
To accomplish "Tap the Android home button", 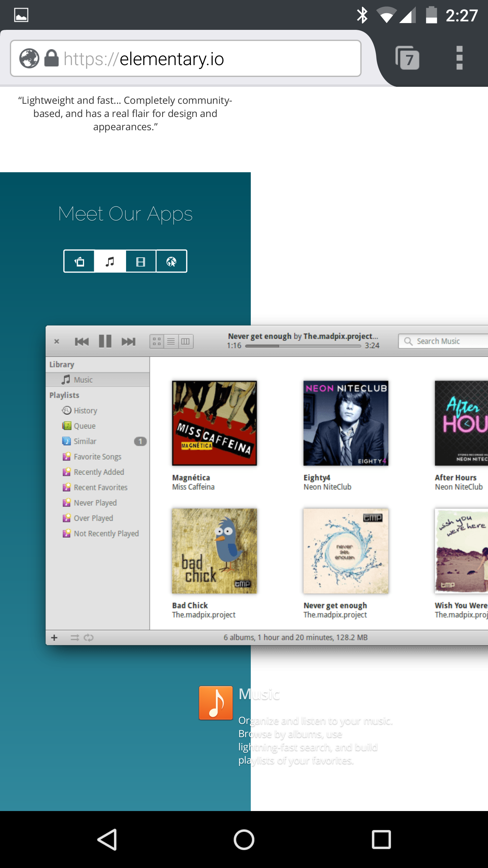I will pos(244,840).
